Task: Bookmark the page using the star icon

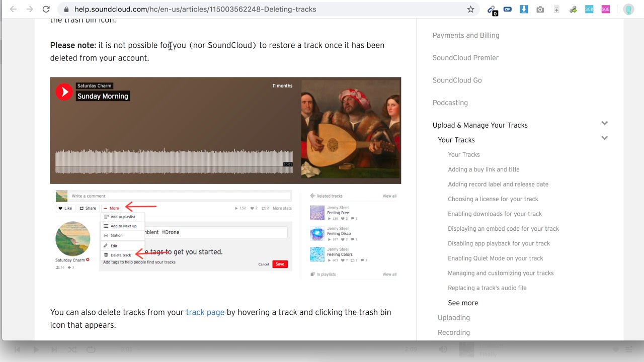Action: point(470,9)
